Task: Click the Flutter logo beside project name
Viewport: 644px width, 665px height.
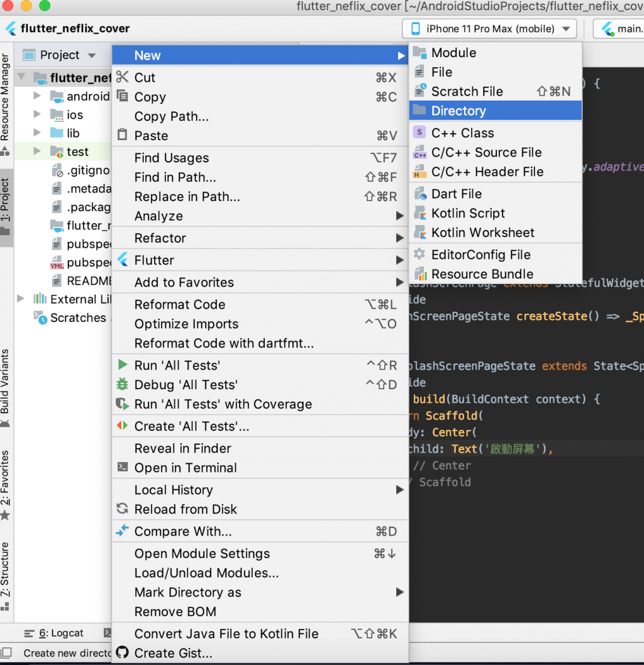Action: coord(11,28)
